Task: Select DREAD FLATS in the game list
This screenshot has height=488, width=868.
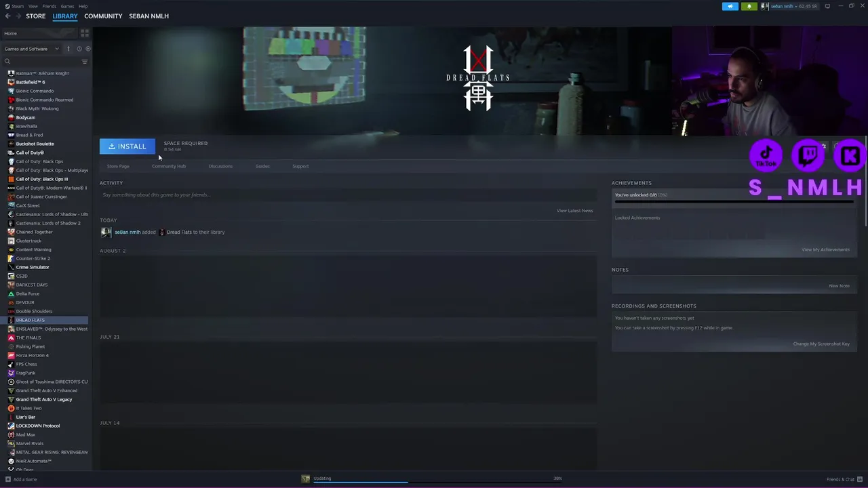Action: [45, 320]
